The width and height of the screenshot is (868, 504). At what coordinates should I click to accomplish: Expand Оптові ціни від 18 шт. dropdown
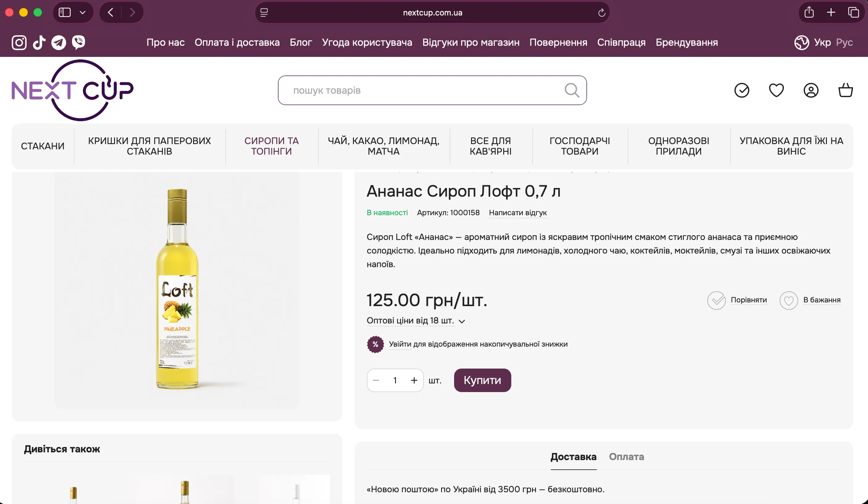coord(416,321)
